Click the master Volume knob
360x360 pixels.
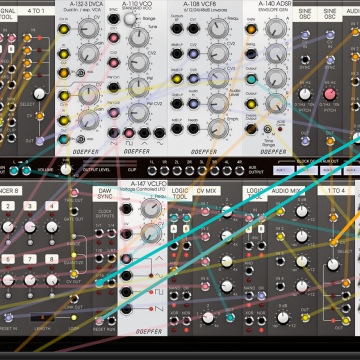[66, 170]
